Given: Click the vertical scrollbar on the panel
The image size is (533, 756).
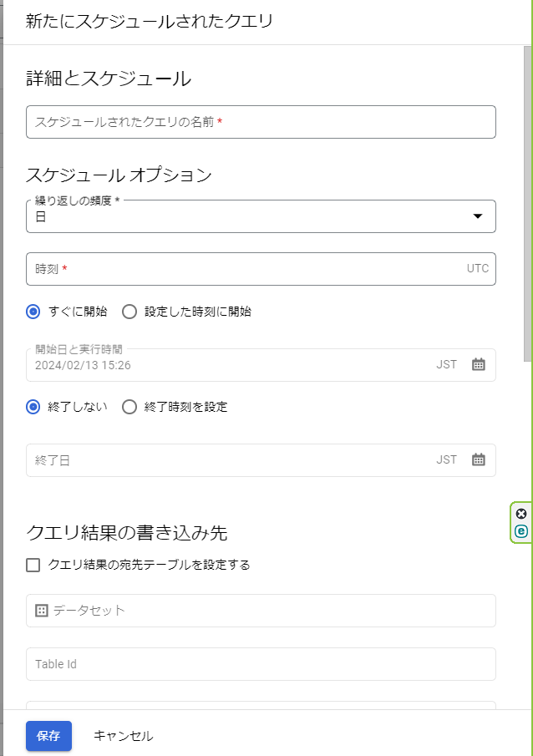Looking at the screenshot, I should pyautogui.click(x=527, y=209).
